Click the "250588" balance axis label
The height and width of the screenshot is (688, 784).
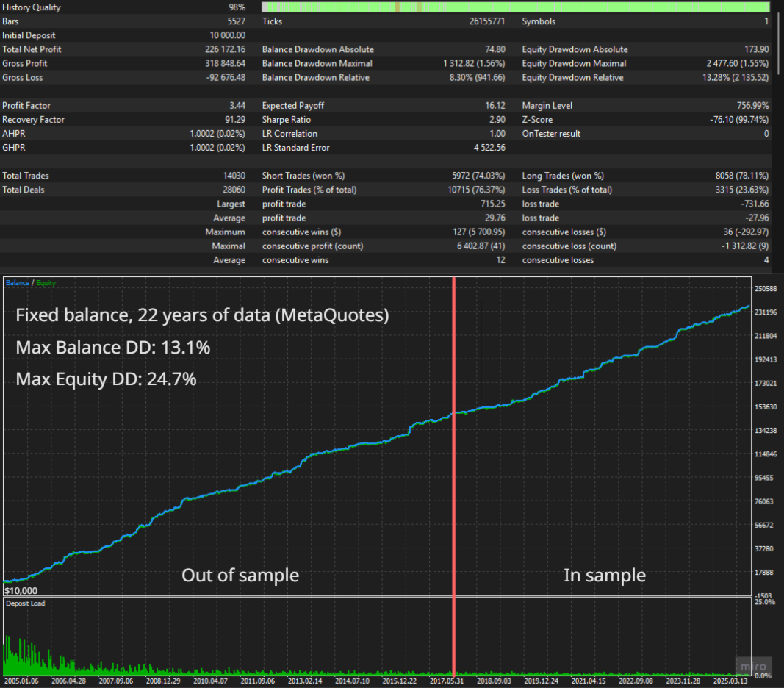pos(766,288)
